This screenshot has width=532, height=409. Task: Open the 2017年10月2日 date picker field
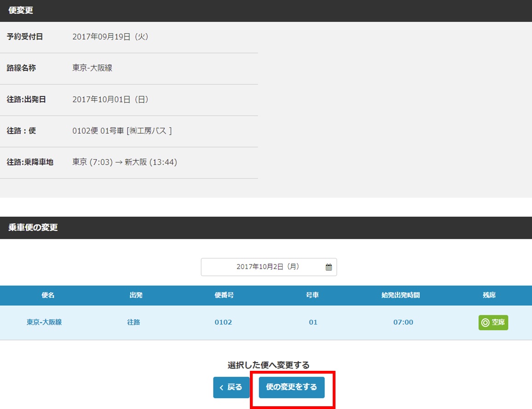(268, 267)
